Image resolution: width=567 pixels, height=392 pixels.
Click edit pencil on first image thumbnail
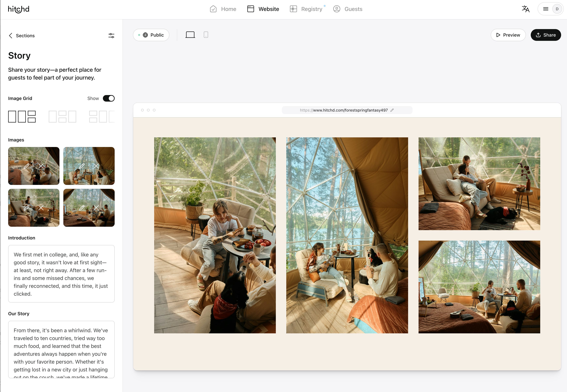click(x=26, y=166)
